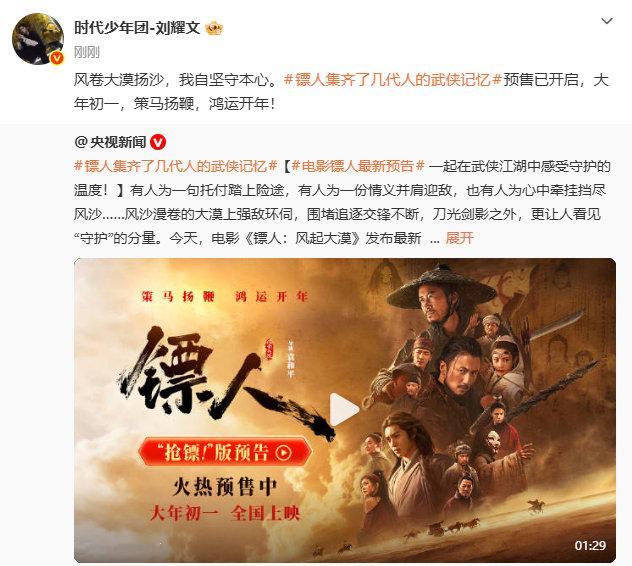
Task: Click the "抢镖!"版预告 red banner
Action: (x=225, y=452)
